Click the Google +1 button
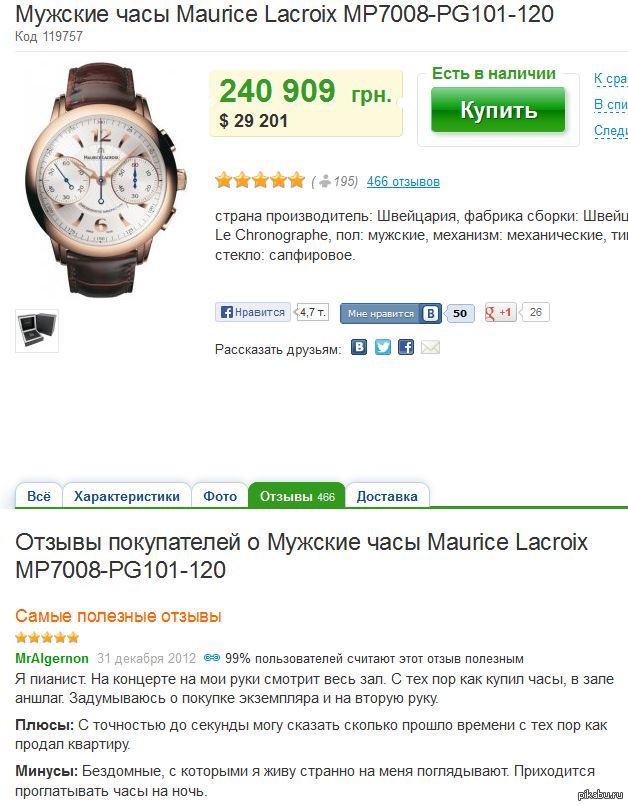 click(500, 312)
